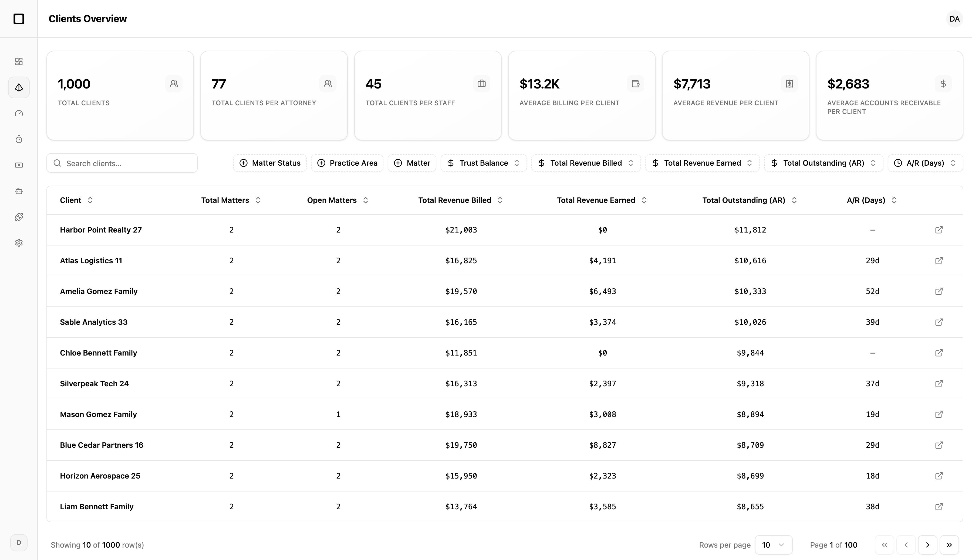Click the stopwatch timer sidebar icon
Screen dimensions: 972x560
18,139
